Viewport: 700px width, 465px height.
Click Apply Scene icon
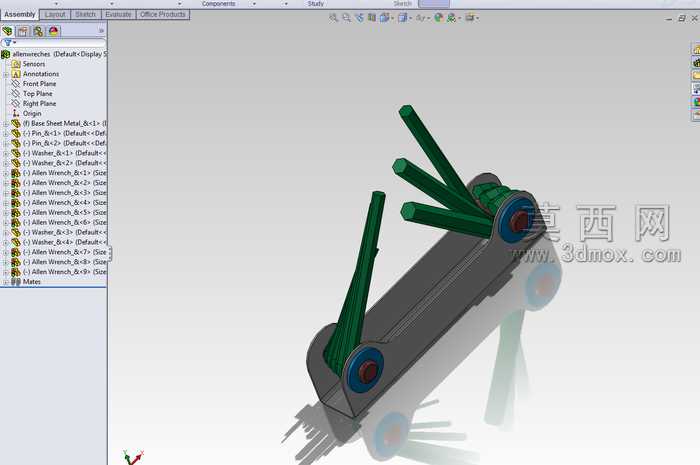454,18
